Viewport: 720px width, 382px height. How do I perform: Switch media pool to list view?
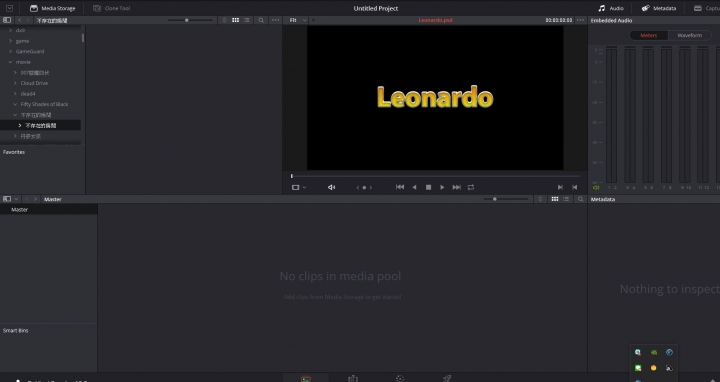[566, 199]
